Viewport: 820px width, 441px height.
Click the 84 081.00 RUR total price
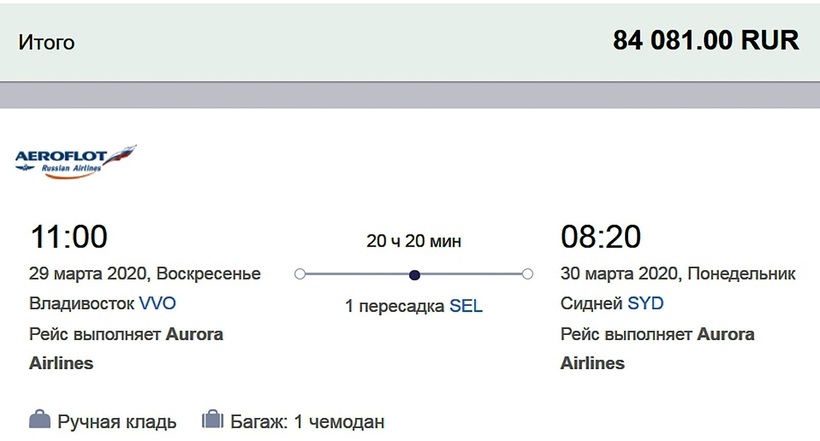(706, 42)
